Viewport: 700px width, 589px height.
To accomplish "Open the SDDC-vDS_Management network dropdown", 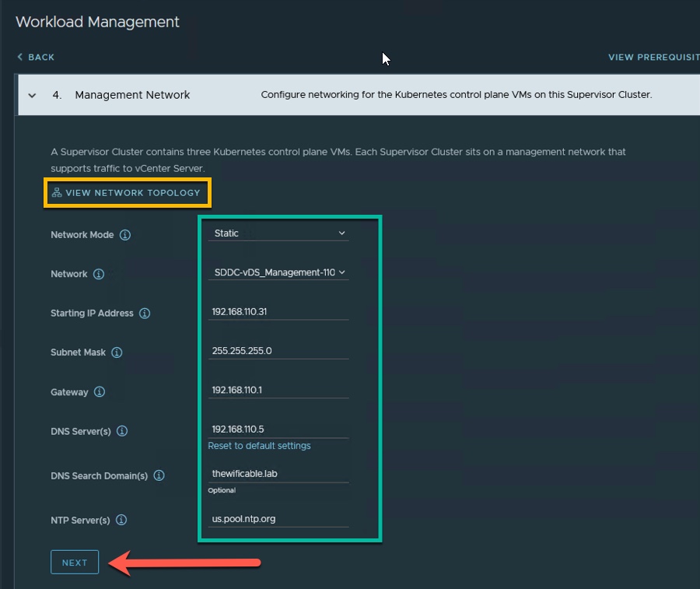I will coord(278,272).
